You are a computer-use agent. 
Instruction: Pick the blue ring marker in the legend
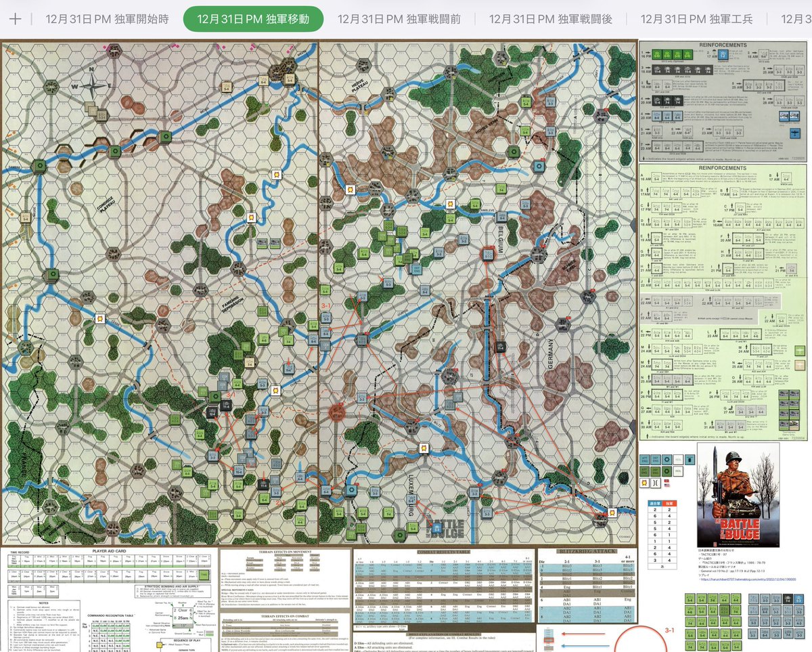point(667,460)
